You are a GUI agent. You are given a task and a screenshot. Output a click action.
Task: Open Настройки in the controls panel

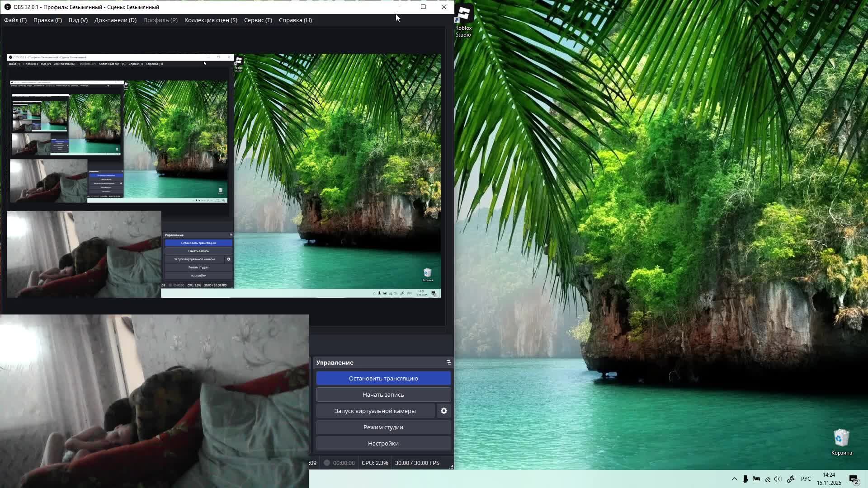pyautogui.click(x=383, y=443)
